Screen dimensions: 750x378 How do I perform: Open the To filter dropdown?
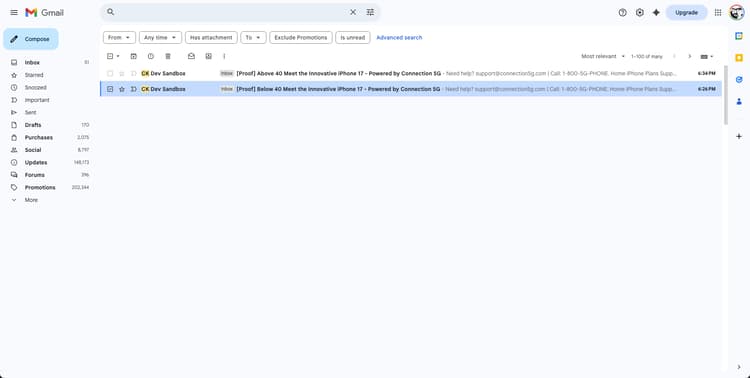coord(253,37)
